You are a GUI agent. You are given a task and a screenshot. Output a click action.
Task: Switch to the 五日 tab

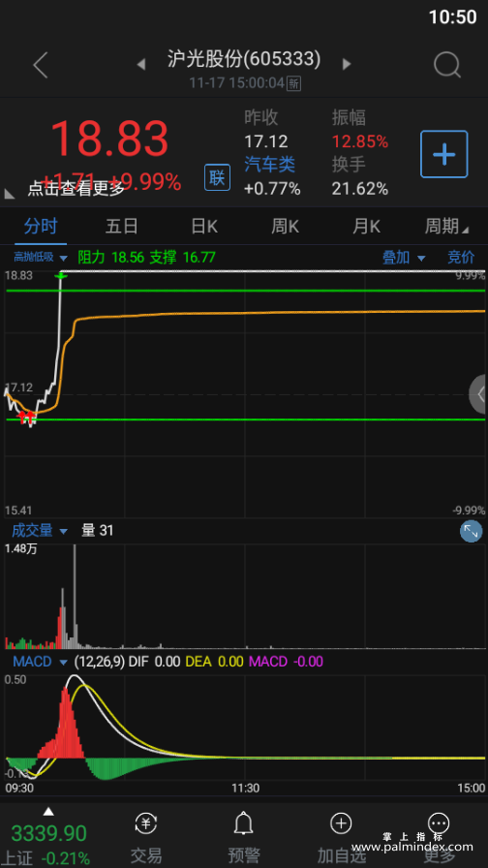pos(122,227)
